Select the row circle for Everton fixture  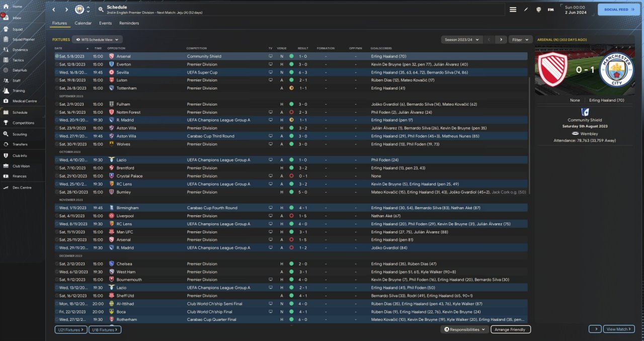tap(57, 64)
